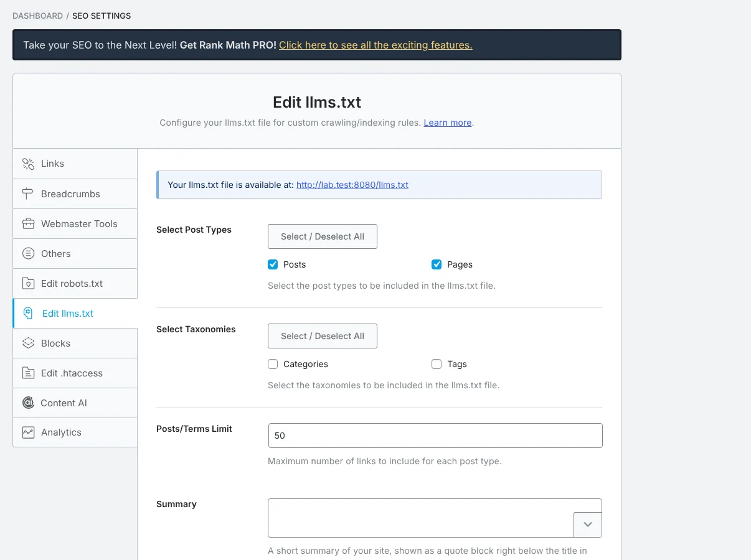The height and width of the screenshot is (560, 751).
Task: Select the Edit llms.txt tab
Action: 75,313
